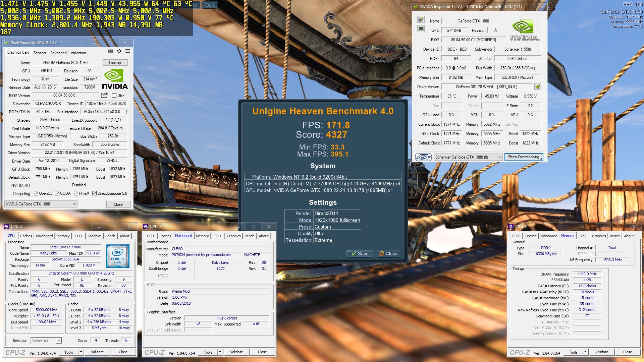Open Bench tab in CPU-Z Memory window
Viewport: 644px width, 362px height.
point(615,236)
